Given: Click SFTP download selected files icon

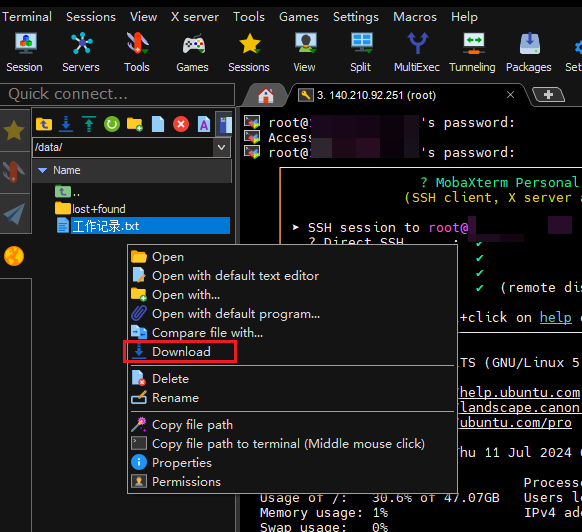Looking at the screenshot, I should click(66, 124).
